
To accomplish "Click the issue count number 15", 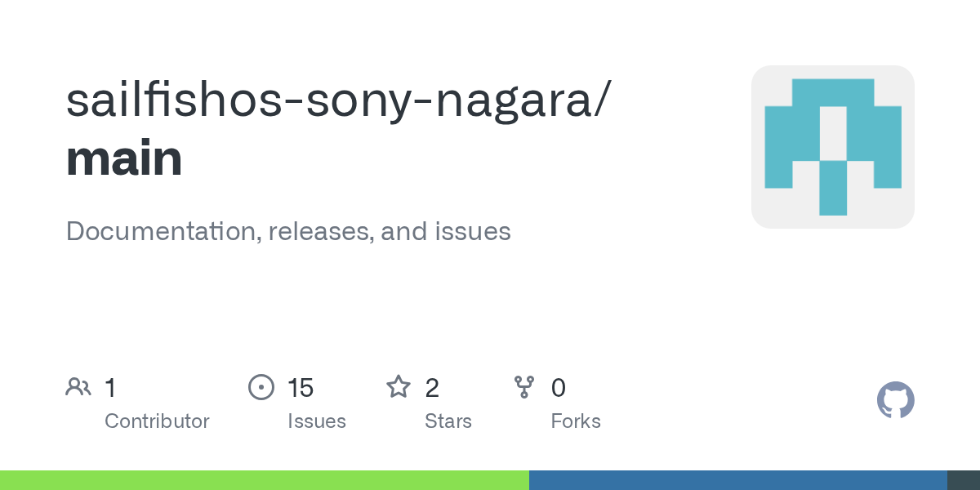I will (301, 388).
